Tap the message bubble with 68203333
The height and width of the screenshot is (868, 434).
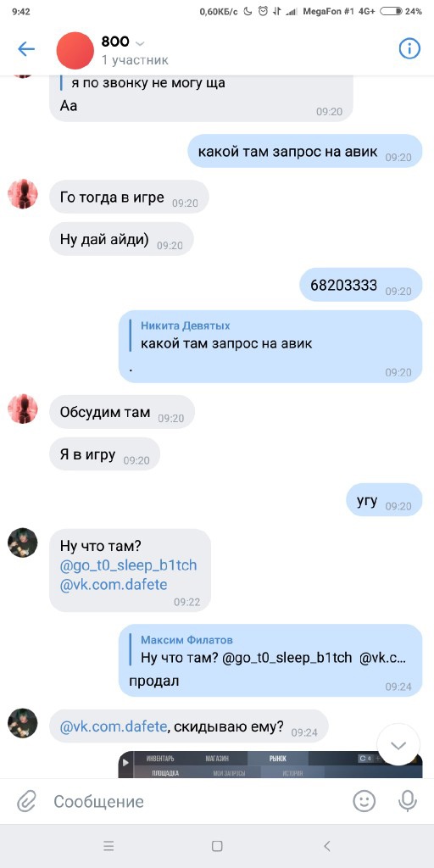(x=361, y=285)
